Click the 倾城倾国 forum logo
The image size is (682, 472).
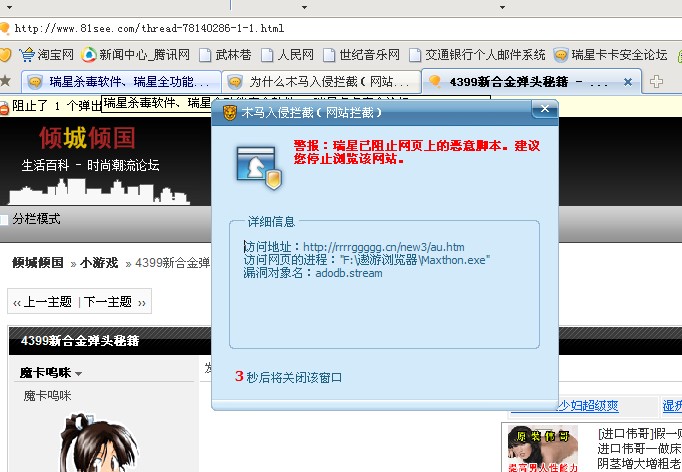[87, 138]
